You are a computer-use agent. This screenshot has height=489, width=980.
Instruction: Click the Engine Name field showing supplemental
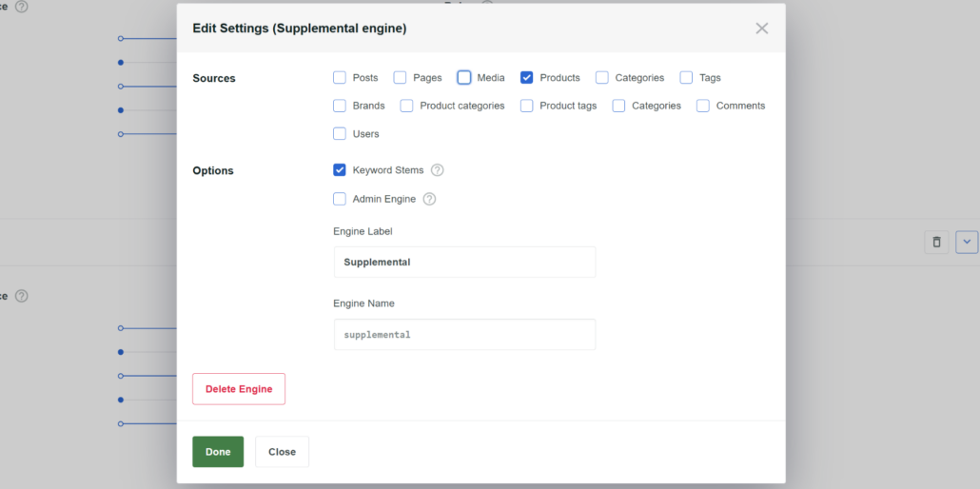click(465, 335)
